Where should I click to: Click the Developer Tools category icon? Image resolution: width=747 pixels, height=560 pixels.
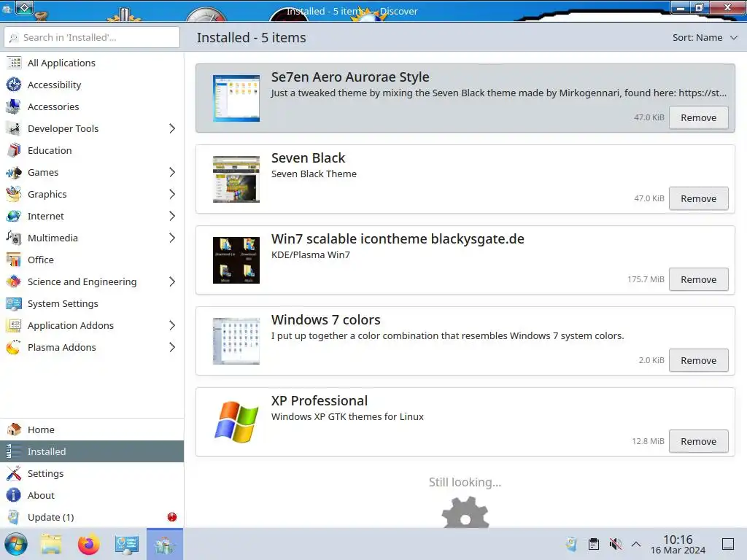[14, 128]
